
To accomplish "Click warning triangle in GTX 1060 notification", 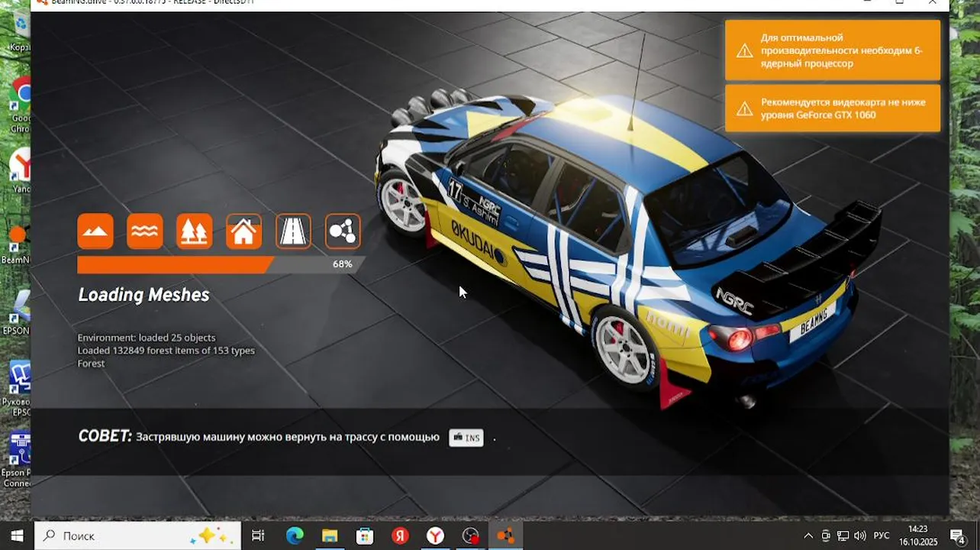I will (x=744, y=108).
